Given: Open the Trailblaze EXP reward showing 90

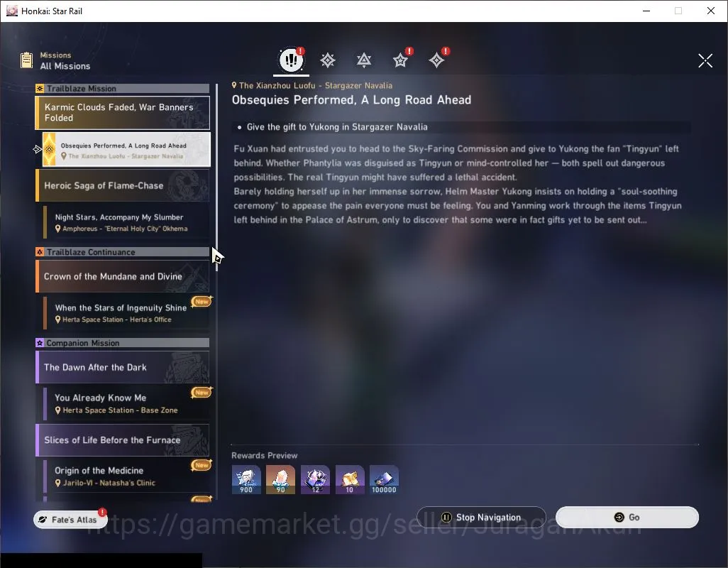Looking at the screenshot, I should tap(280, 479).
